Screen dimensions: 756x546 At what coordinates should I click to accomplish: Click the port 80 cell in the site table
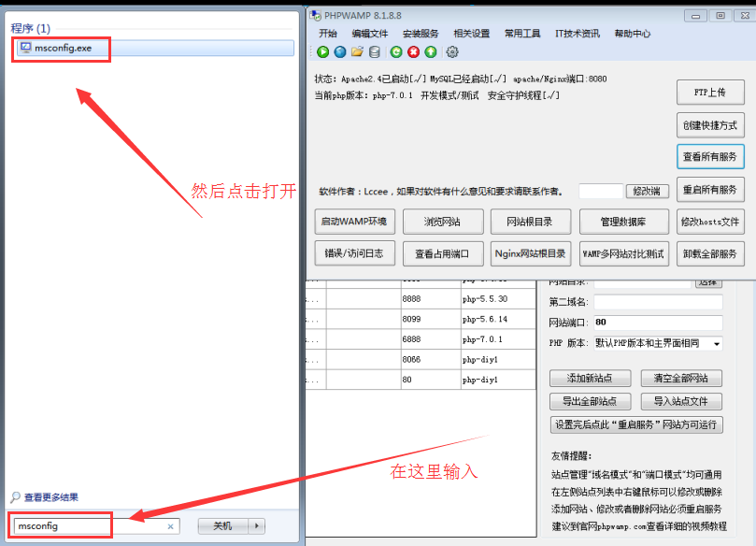(x=431, y=380)
